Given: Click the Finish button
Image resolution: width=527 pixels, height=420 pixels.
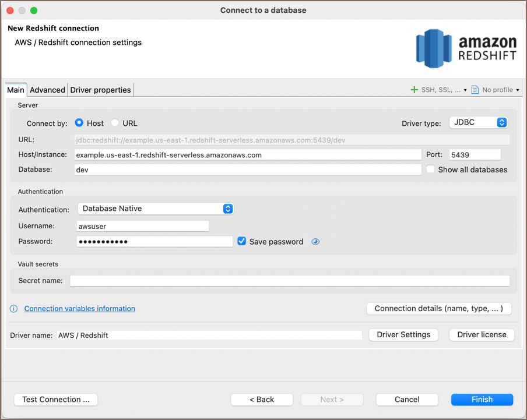Looking at the screenshot, I should [x=482, y=400].
